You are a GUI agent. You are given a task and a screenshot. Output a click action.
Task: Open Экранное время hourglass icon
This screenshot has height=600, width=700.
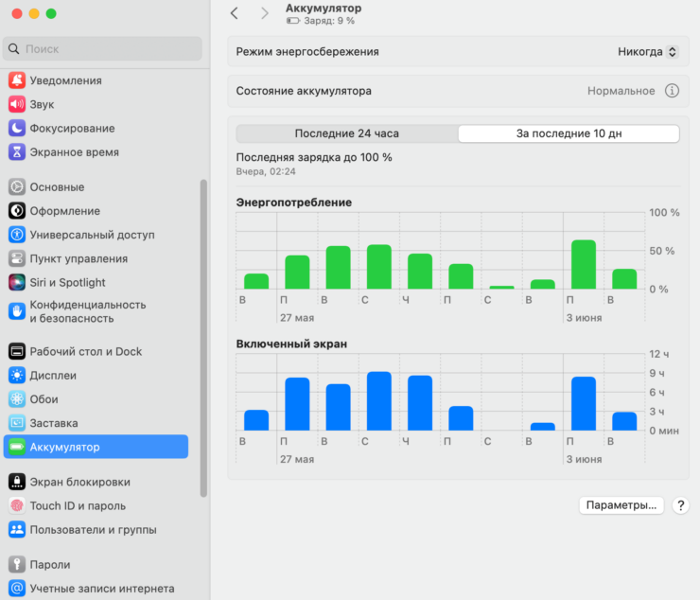tap(17, 151)
